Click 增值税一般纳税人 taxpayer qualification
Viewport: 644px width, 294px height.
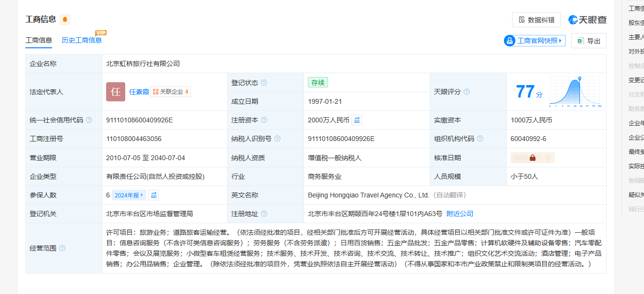(335, 158)
